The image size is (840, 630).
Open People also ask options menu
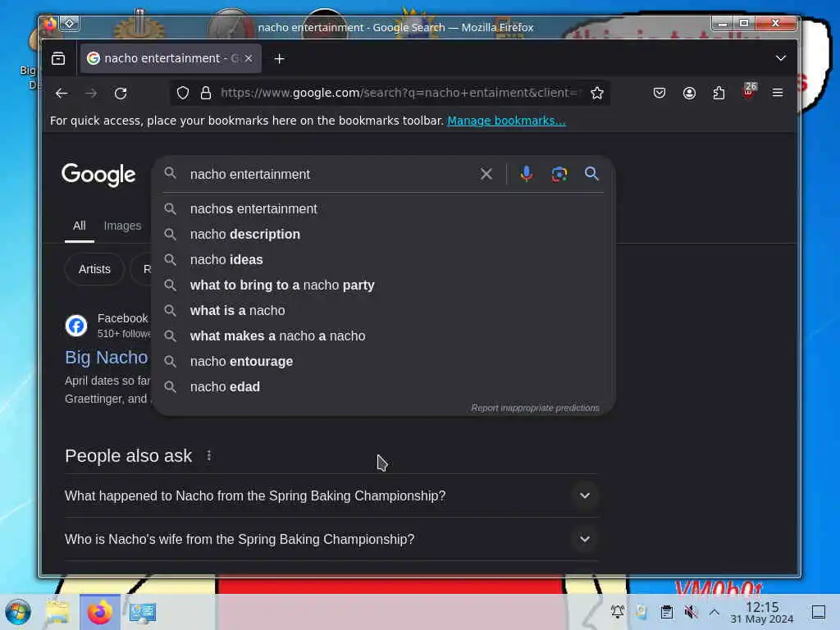(x=209, y=456)
